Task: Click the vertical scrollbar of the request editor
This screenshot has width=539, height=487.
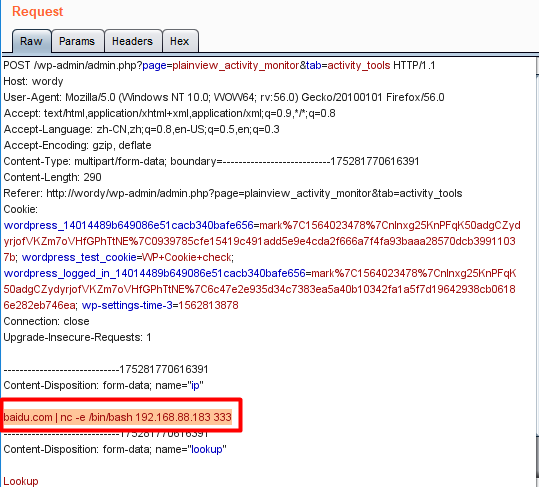Action: click(x=537, y=272)
